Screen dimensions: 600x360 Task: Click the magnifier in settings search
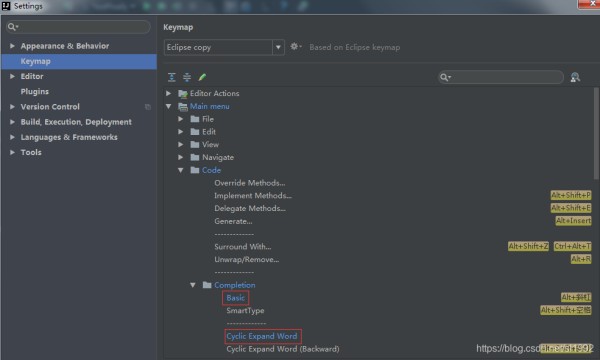coord(12,26)
